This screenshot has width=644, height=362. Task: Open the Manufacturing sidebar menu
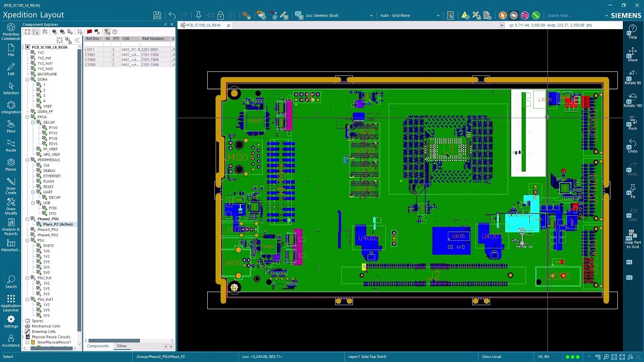tap(11, 246)
